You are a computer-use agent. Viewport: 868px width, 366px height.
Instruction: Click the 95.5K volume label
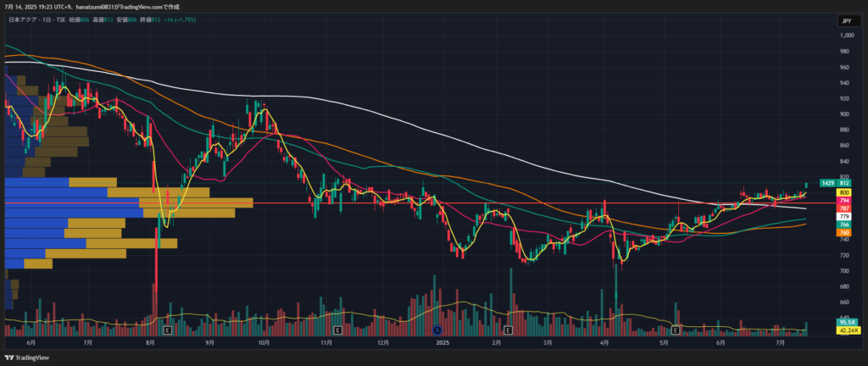tap(848, 322)
